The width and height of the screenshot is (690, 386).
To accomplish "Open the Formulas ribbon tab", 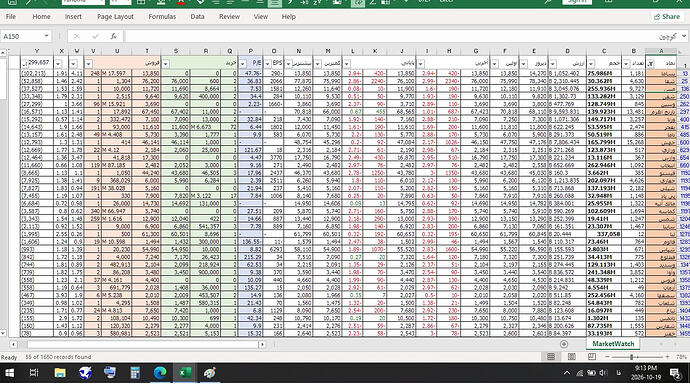I will pos(162,17).
